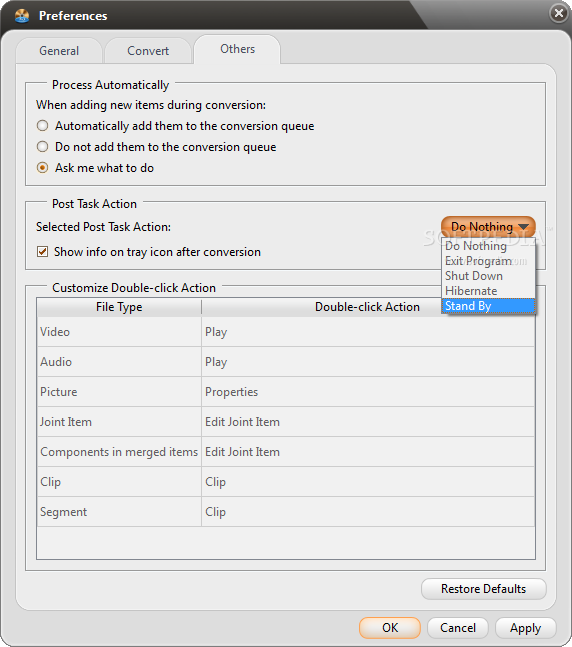Click the Double-click Action column header
The height and width of the screenshot is (647, 572).
(368, 307)
